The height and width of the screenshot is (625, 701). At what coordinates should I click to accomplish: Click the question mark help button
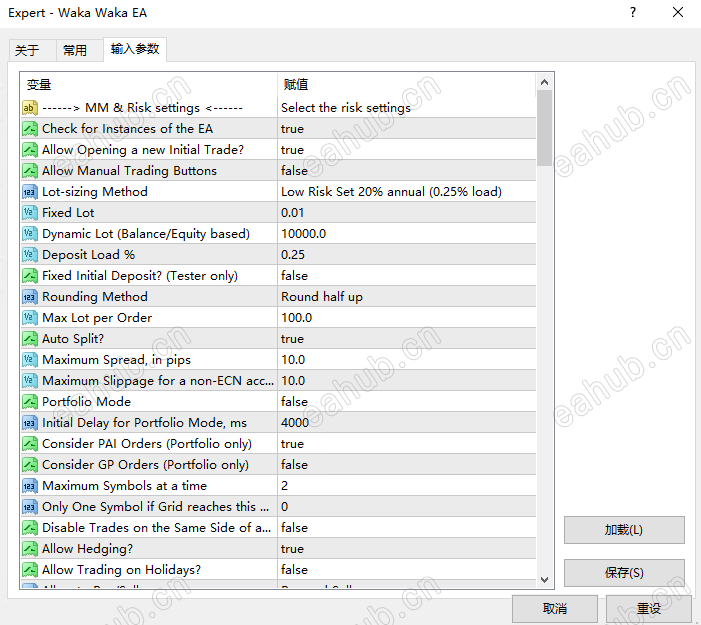pos(633,13)
